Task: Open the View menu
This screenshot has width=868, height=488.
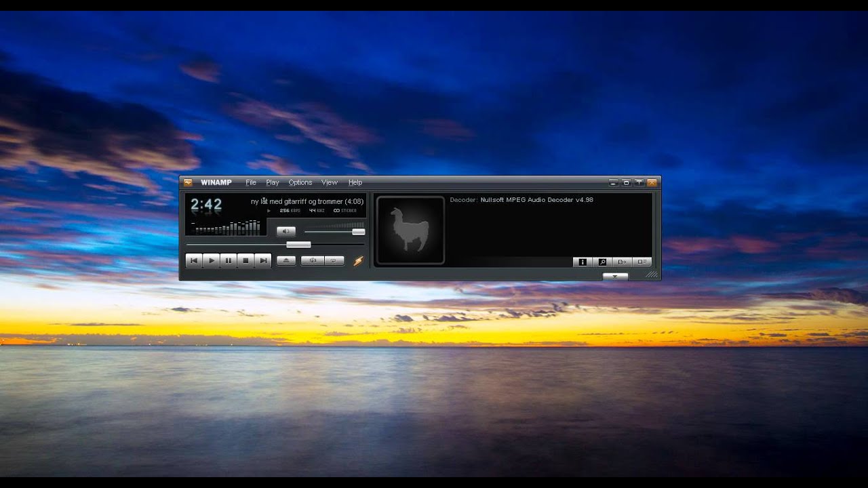Action: [330, 182]
